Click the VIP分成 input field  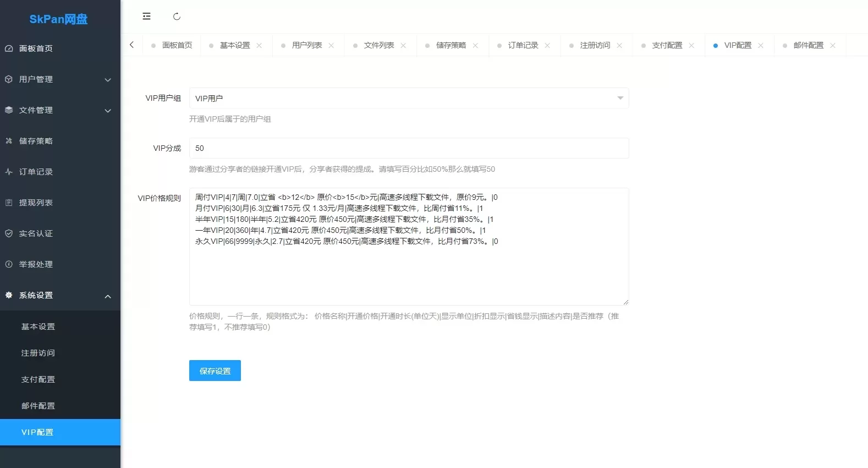pyautogui.click(x=409, y=148)
